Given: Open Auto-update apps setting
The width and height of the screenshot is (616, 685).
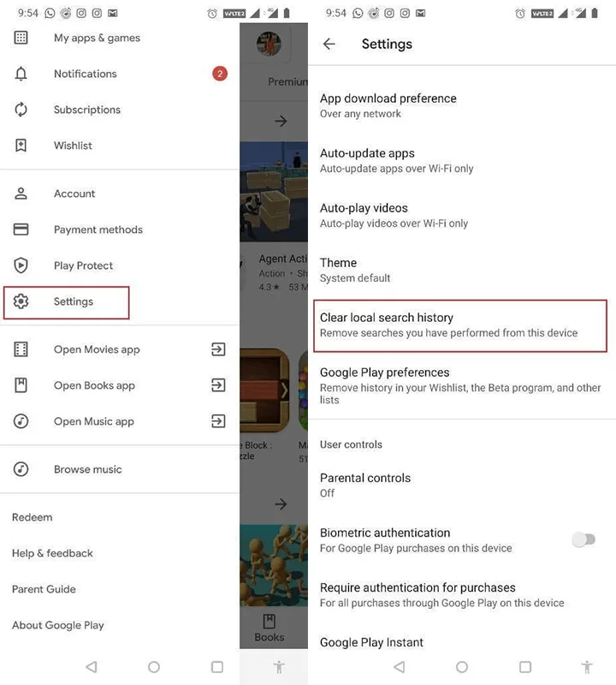Looking at the screenshot, I should pyautogui.click(x=462, y=160).
